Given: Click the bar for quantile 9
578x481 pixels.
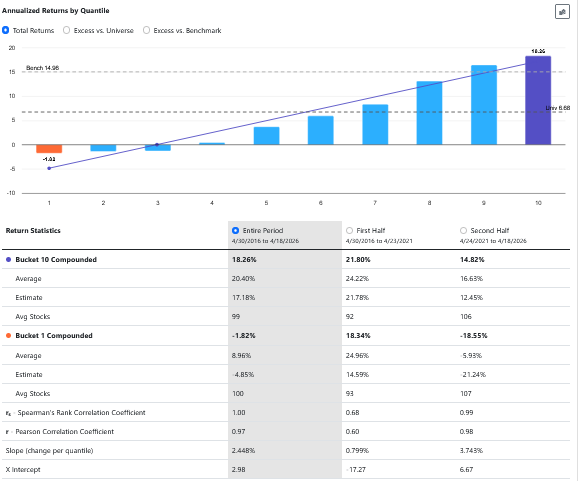Looking at the screenshot, I should point(484,105).
